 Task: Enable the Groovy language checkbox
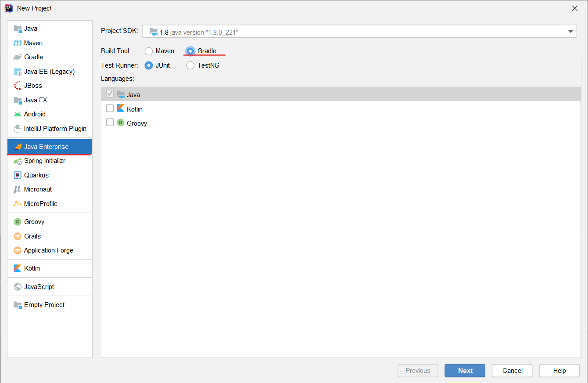(x=110, y=123)
